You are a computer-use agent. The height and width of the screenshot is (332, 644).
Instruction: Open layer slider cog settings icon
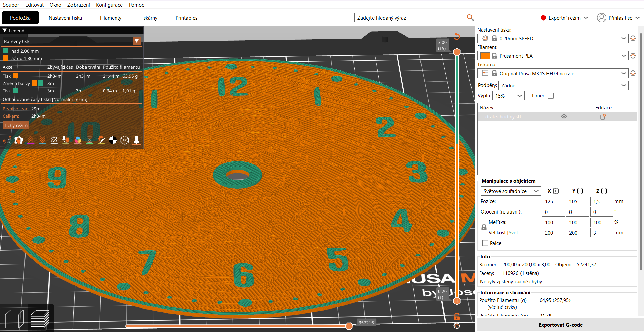point(457,326)
